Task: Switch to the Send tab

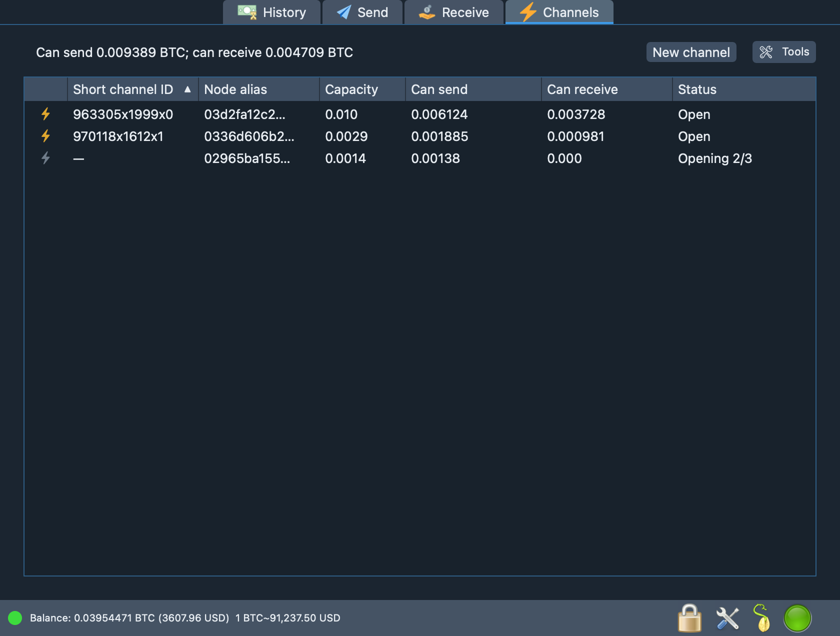Action: (362, 12)
